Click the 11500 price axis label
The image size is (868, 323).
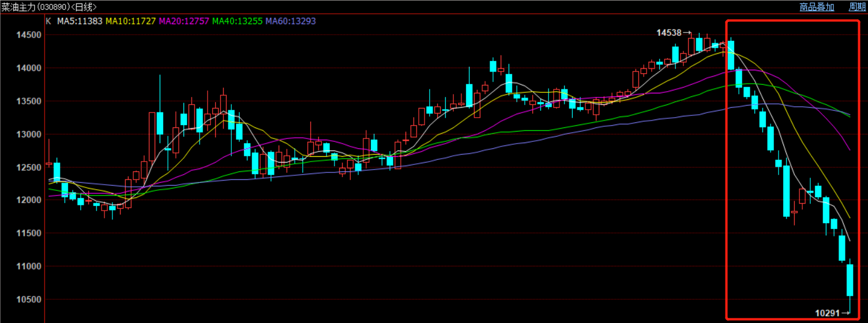coord(29,234)
